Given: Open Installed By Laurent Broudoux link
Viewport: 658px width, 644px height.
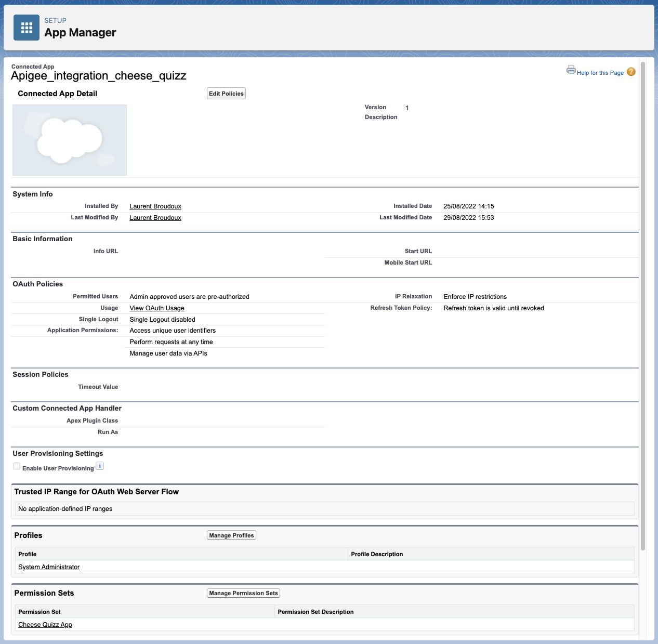Looking at the screenshot, I should coord(155,206).
